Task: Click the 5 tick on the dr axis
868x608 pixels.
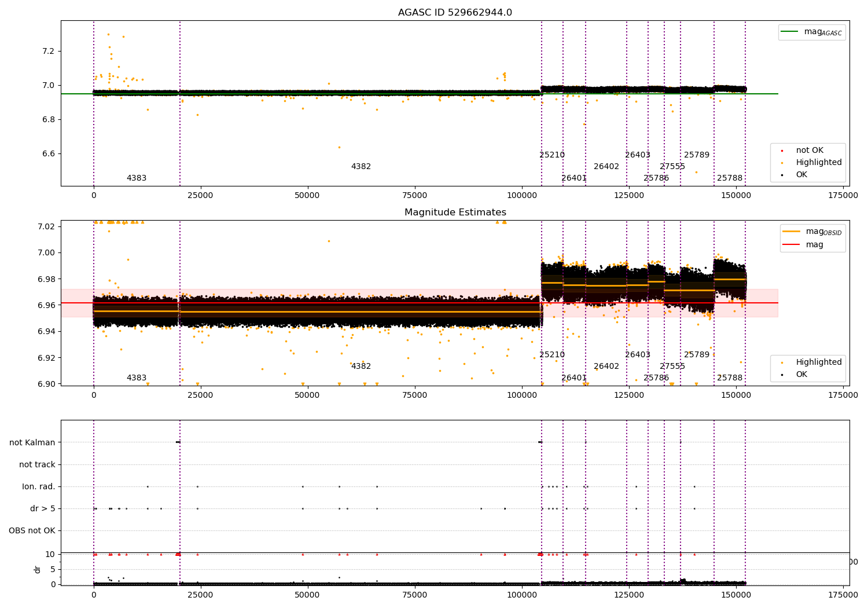Action: [x=53, y=569]
